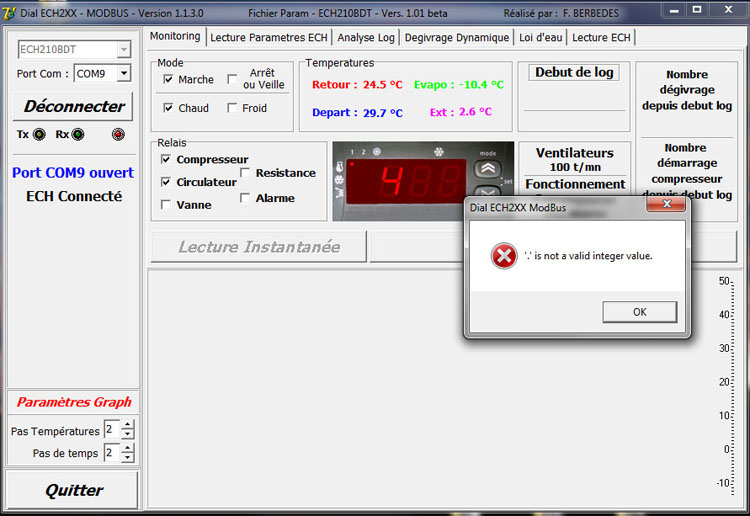Click the Rx green indicator LED
Viewport: 750px width, 516px height.
click(x=77, y=135)
